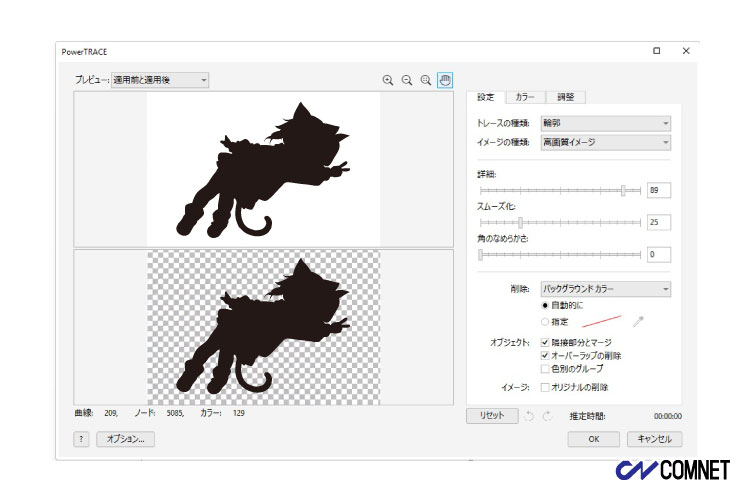The image size is (750, 500).
Task: Click the undo arrow icon
Action: click(x=529, y=416)
